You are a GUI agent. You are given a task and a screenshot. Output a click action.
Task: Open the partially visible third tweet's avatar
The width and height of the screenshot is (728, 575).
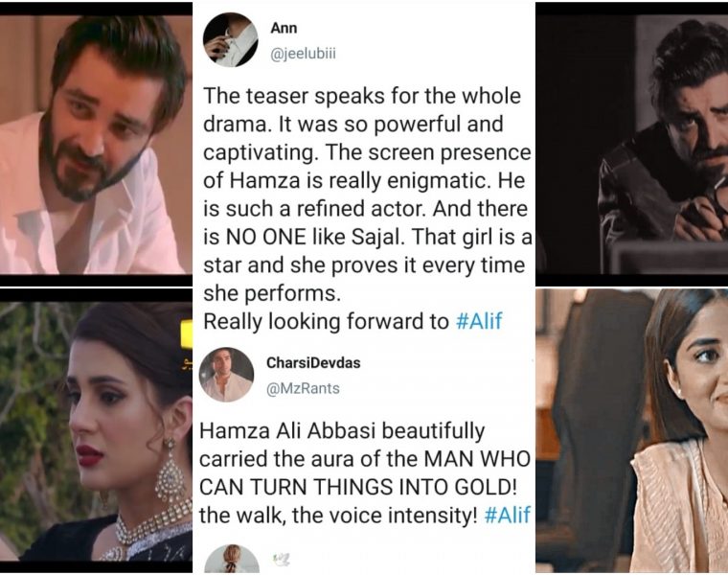point(232,560)
